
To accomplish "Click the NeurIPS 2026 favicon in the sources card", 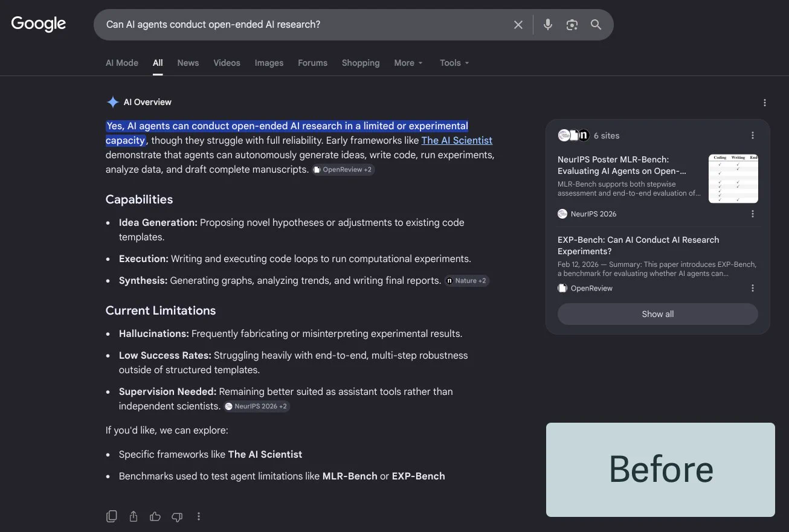I will 562,214.
